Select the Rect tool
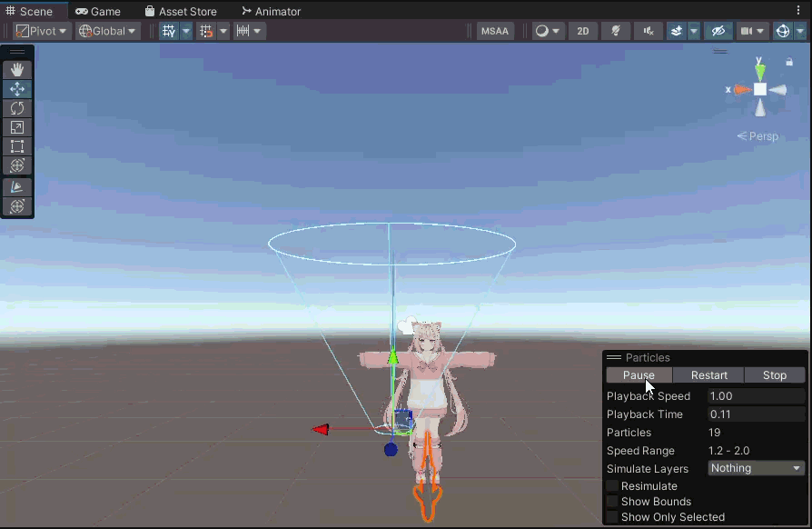Viewport: 812px width, 529px height. pyautogui.click(x=17, y=146)
